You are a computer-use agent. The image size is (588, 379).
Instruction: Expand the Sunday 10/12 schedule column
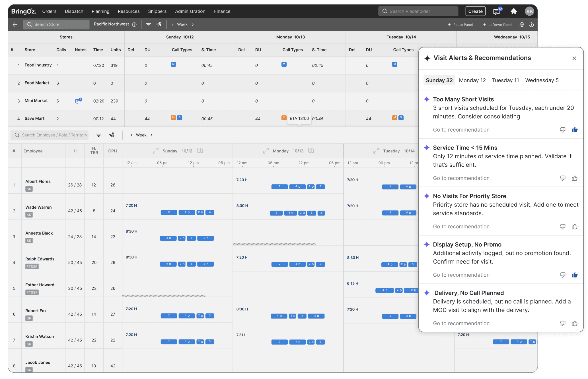pos(155,151)
